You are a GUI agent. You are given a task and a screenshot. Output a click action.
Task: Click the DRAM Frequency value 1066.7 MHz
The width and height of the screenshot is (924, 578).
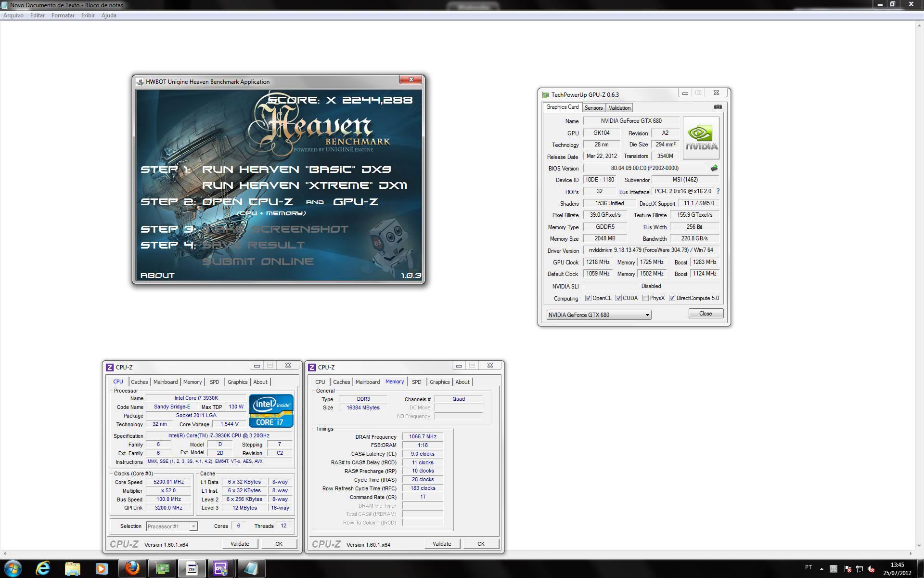click(x=423, y=437)
